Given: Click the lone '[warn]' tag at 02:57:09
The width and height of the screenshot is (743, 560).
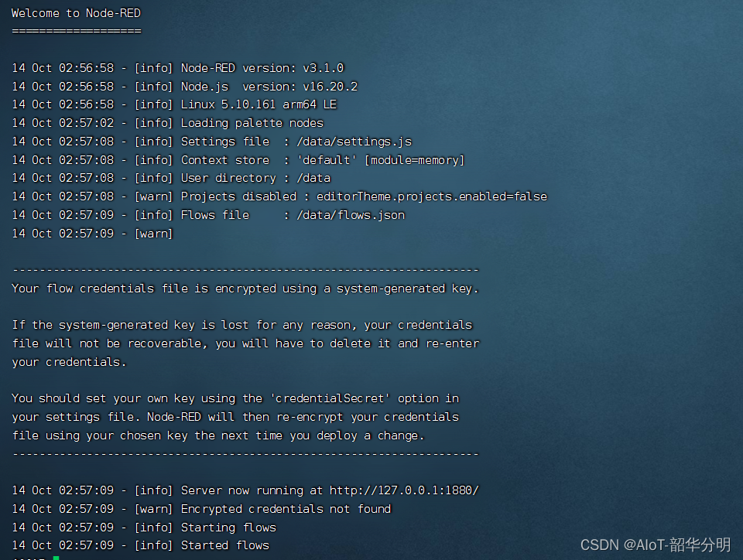Looking at the screenshot, I should [153, 234].
